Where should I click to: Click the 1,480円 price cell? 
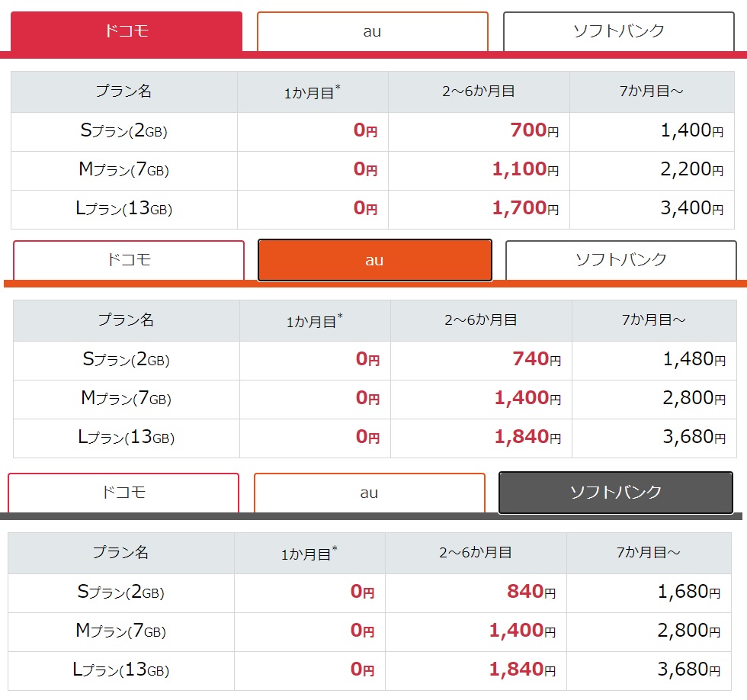(x=694, y=360)
